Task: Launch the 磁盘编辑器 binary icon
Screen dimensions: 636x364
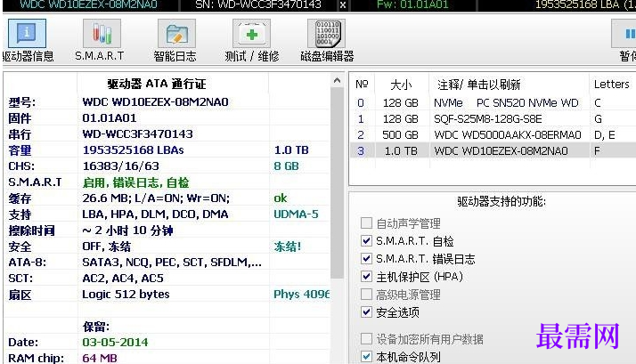Action: 327,33
